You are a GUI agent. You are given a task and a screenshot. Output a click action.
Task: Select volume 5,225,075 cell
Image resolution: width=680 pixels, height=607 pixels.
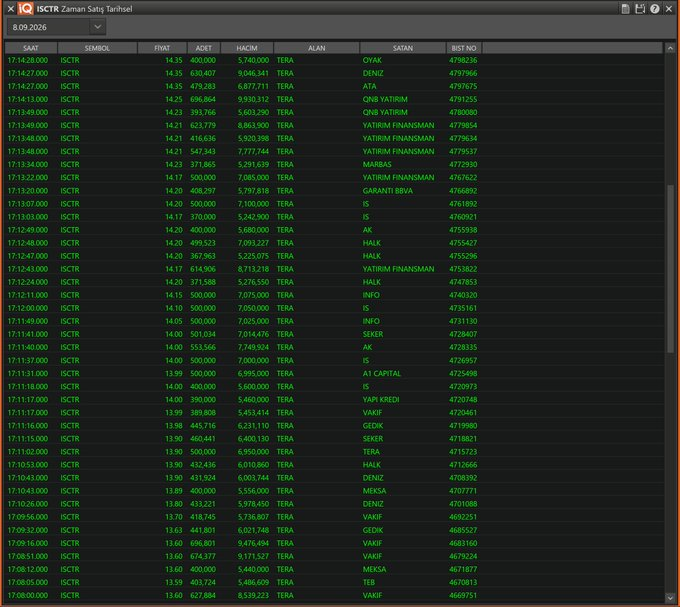253,256
